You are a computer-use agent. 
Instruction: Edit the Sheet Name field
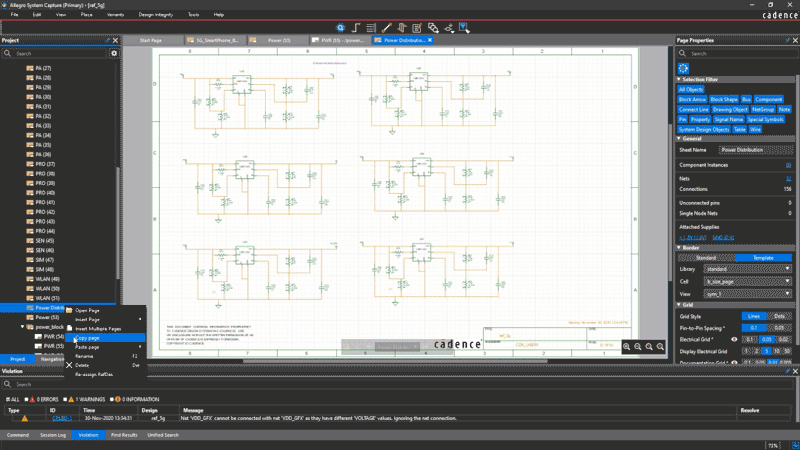(756, 150)
